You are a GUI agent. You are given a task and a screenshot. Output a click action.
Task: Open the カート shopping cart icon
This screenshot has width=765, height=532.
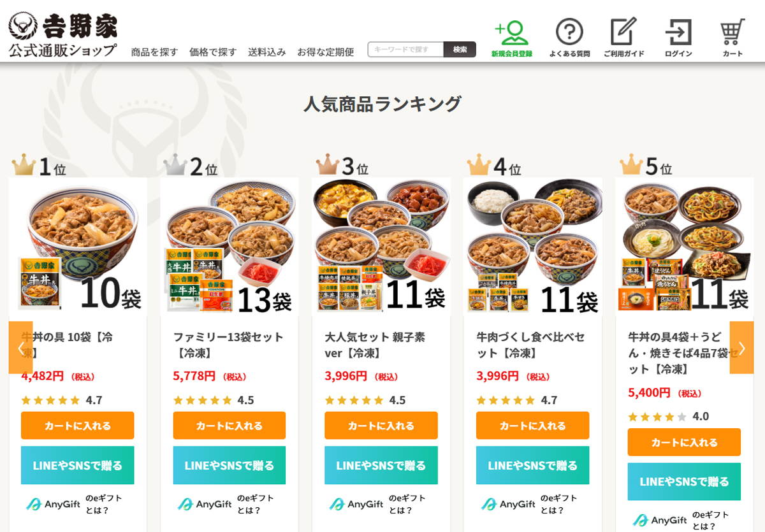tap(732, 38)
